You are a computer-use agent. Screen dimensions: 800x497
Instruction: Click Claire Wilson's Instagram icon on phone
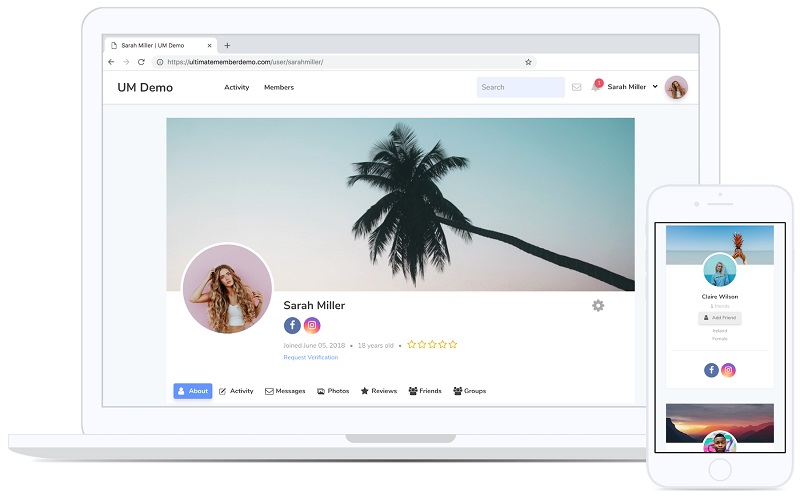(x=729, y=370)
